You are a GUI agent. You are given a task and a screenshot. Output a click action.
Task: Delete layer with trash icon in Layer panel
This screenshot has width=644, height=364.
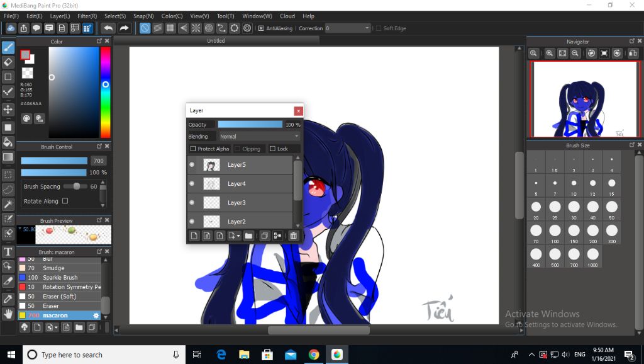coord(293,236)
